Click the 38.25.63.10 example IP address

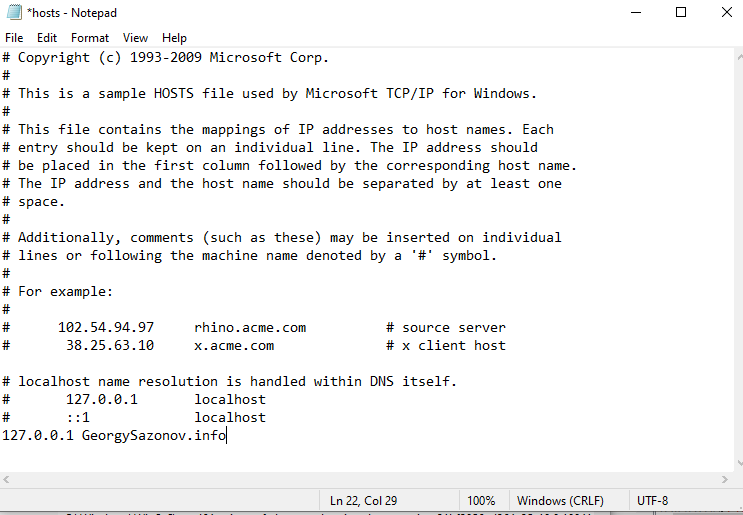[110, 345]
